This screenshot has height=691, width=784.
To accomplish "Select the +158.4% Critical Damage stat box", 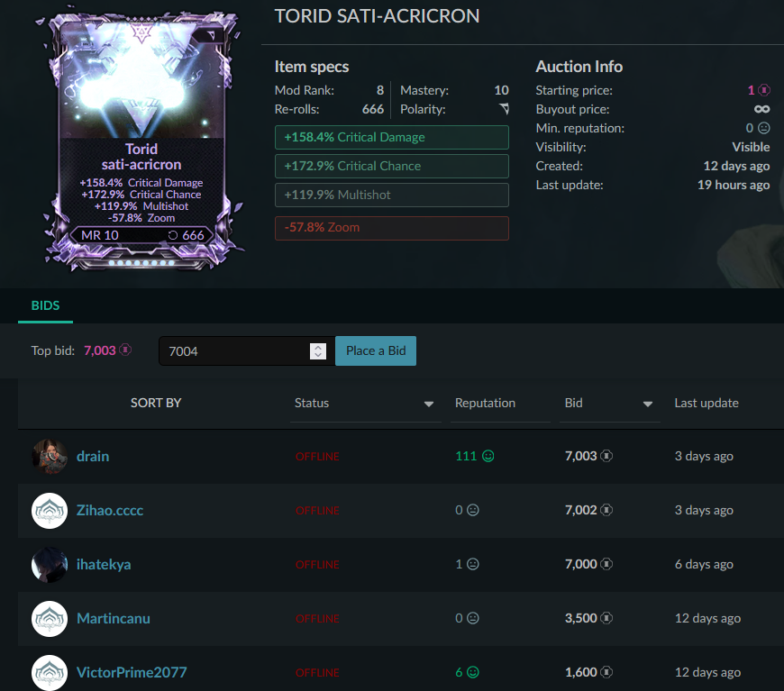I will [391, 138].
